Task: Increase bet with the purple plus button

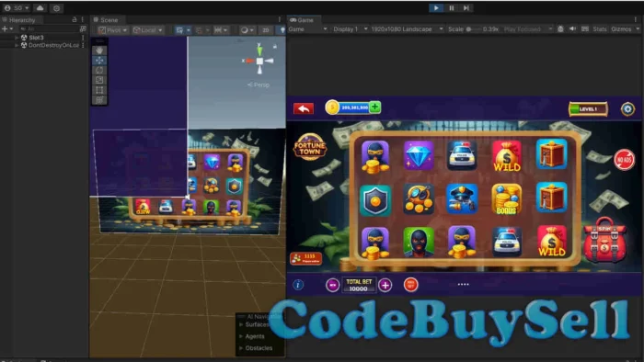Action: coord(385,285)
